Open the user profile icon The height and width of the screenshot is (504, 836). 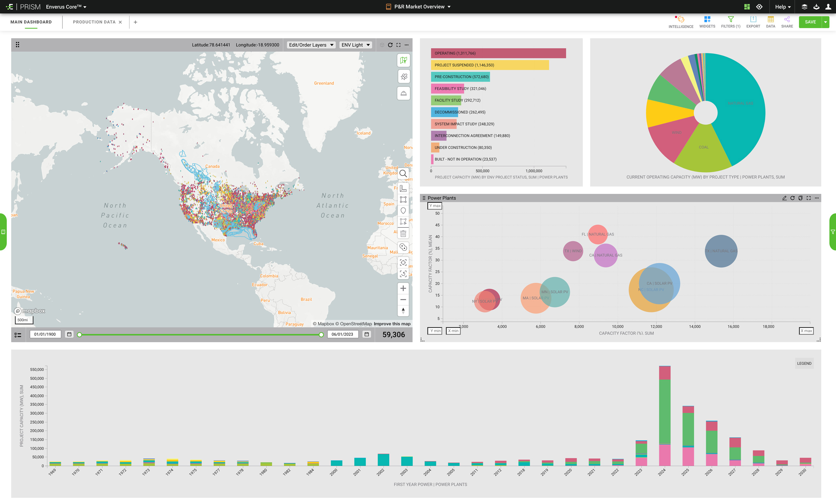pyautogui.click(x=828, y=7)
